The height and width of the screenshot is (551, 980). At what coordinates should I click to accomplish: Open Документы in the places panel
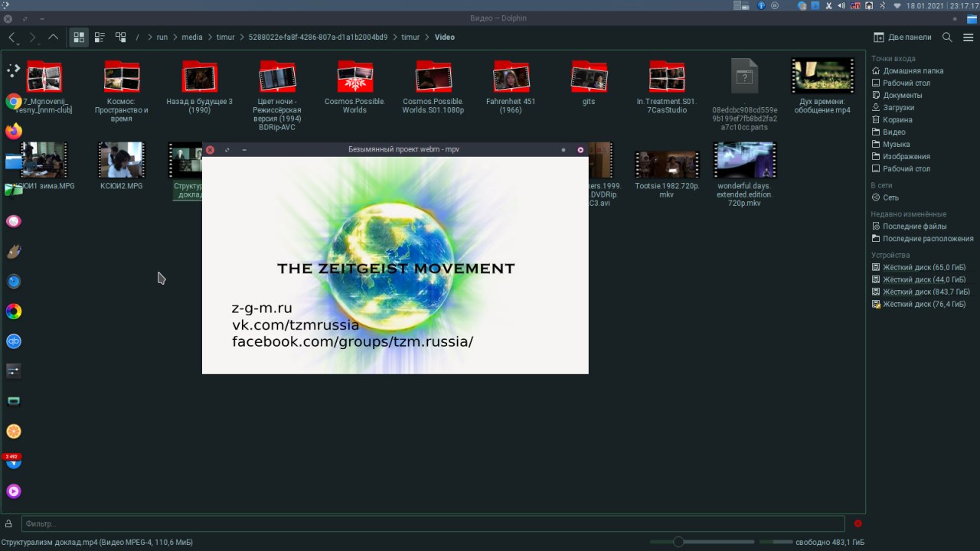click(897, 95)
